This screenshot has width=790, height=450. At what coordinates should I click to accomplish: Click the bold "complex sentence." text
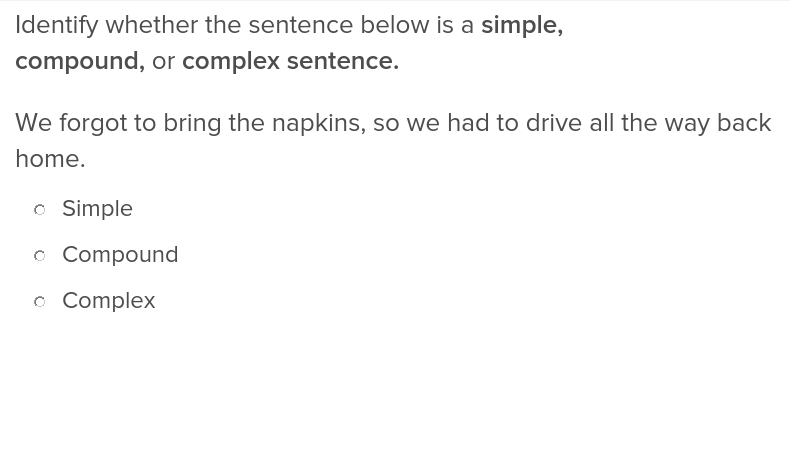coord(290,61)
